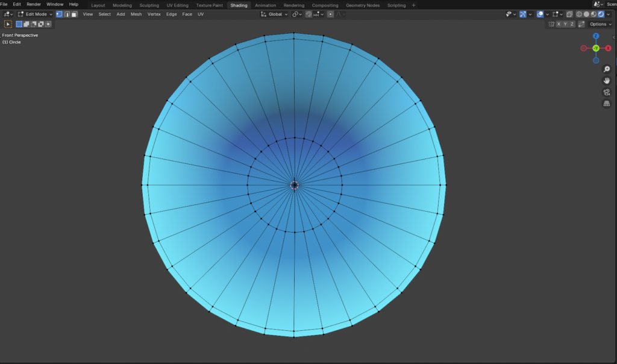Open the Edit menu
The height and width of the screenshot is (364, 617).
pyautogui.click(x=17, y=4)
